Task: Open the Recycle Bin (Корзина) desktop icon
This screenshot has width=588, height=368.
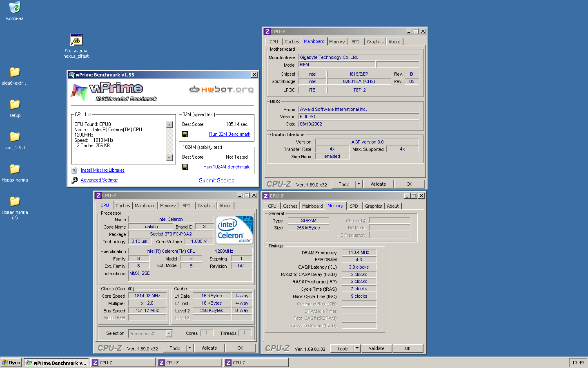Action: point(15,7)
